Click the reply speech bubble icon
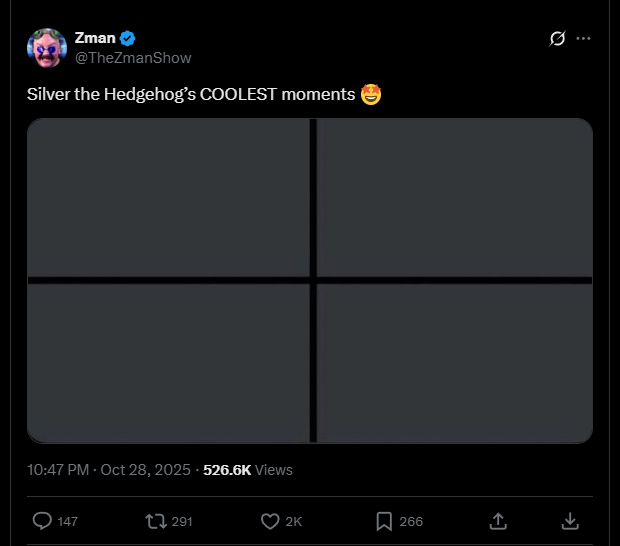620x546 pixels. (42, 521)
